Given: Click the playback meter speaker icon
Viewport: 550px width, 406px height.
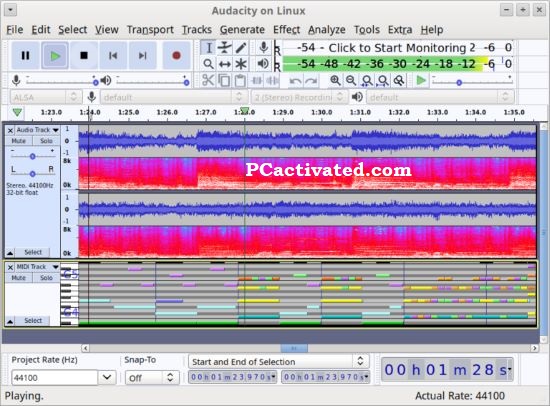Looking at the screenshot, I should tap(263, 64).
